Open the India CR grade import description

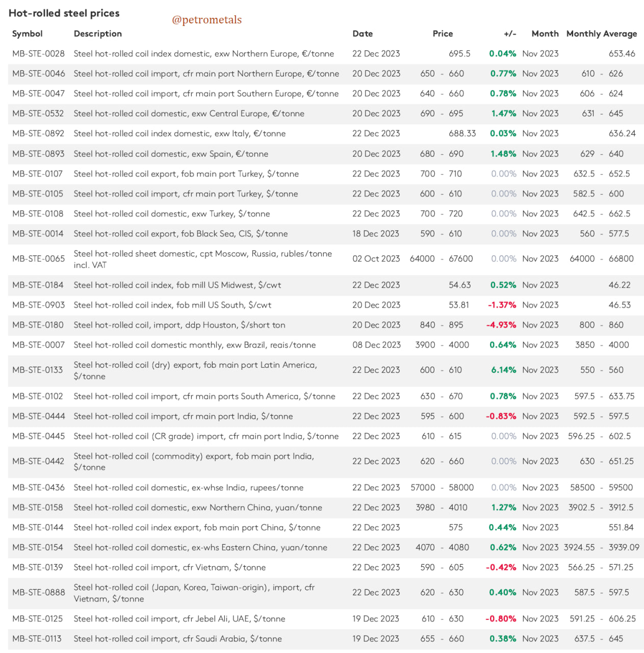click(206, 436)
